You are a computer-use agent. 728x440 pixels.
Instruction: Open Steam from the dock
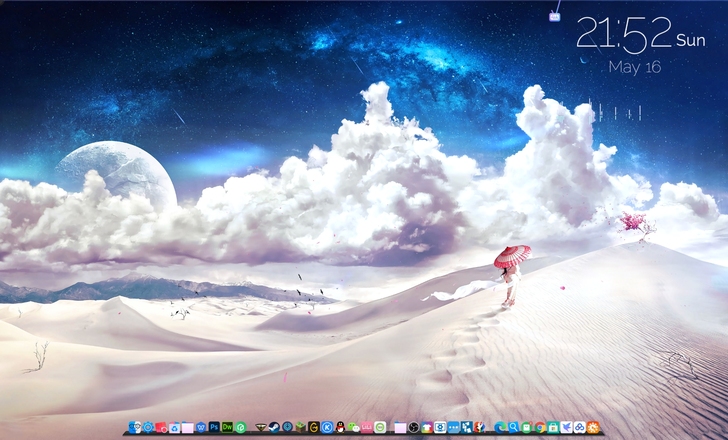(x=274, y=427)
